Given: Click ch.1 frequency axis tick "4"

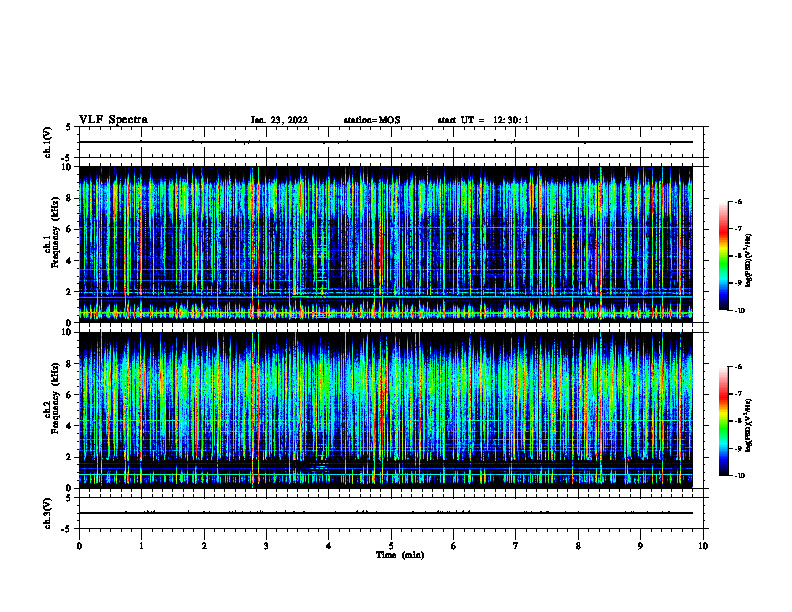Looking at the screenshot, I should (69, 261).
